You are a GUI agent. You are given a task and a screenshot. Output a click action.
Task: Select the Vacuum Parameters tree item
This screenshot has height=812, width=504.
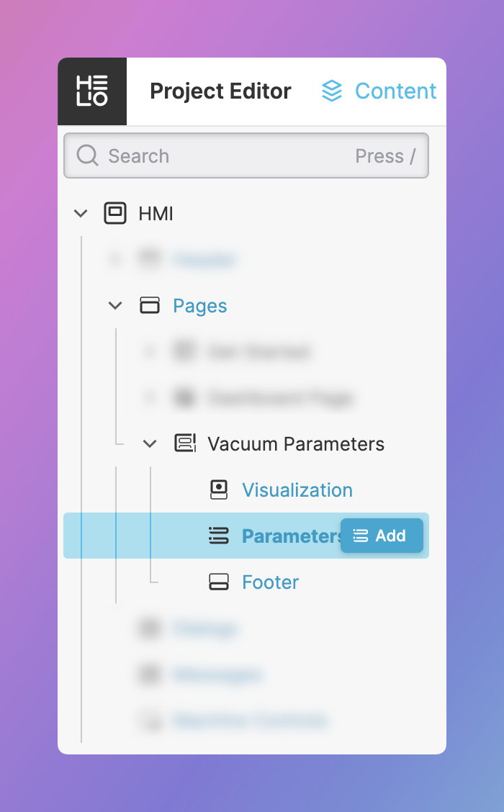click(296, 443)
